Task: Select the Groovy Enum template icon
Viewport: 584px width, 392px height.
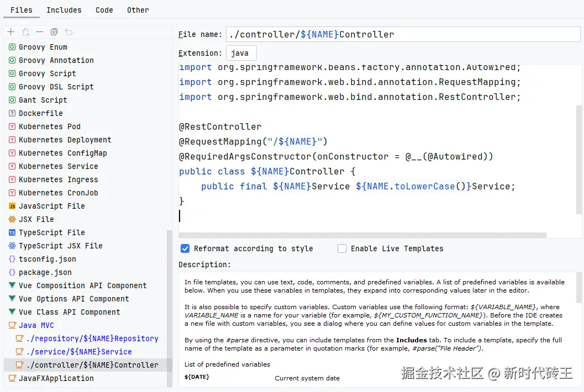Action: (x=12, y=47)
